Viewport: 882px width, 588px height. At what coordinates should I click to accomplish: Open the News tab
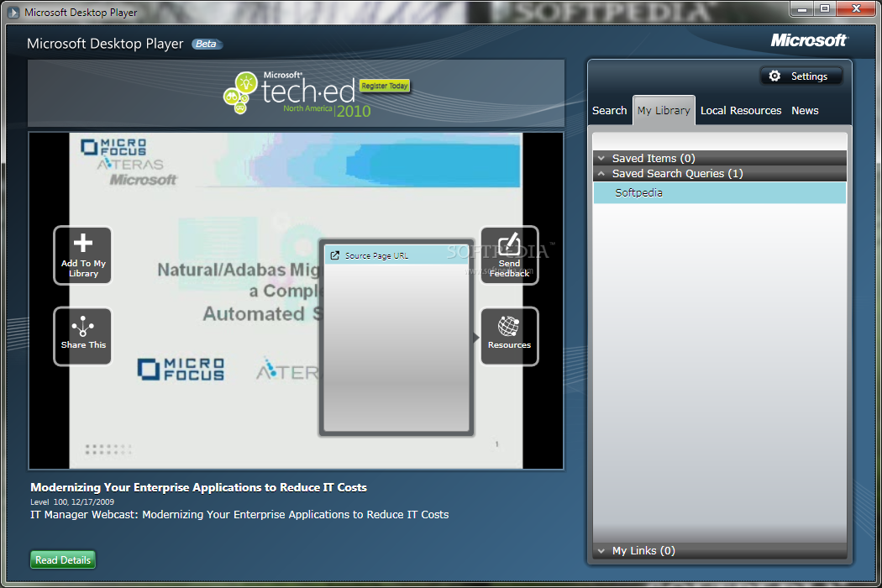coord(805,110)
